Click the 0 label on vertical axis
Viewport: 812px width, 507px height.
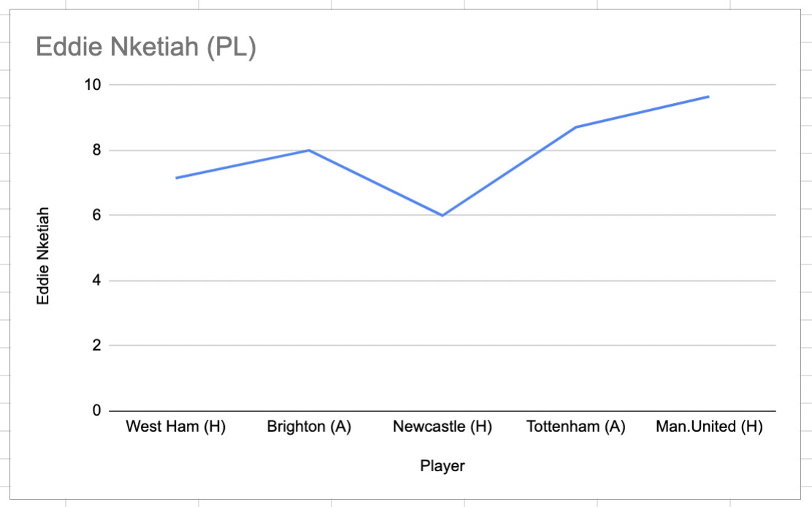pos(96,411)
